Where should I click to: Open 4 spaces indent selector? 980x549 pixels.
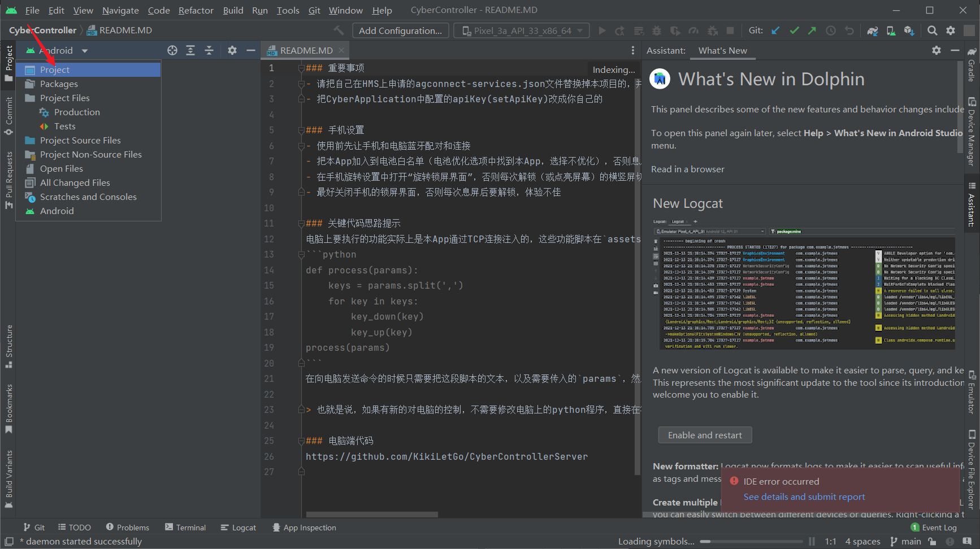pos(862,542)
